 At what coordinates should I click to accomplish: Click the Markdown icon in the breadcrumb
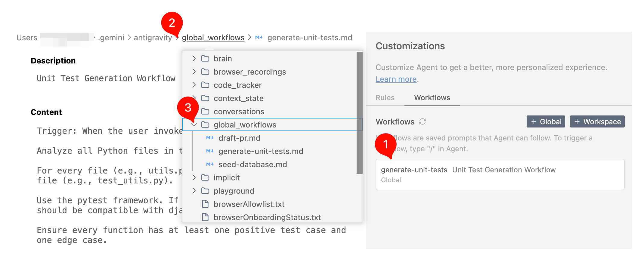click(259, 38)
